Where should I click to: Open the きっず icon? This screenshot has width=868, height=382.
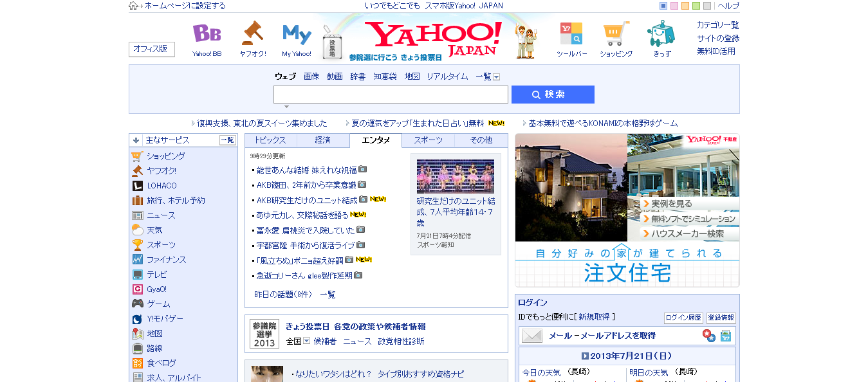(x=661, y=33)
